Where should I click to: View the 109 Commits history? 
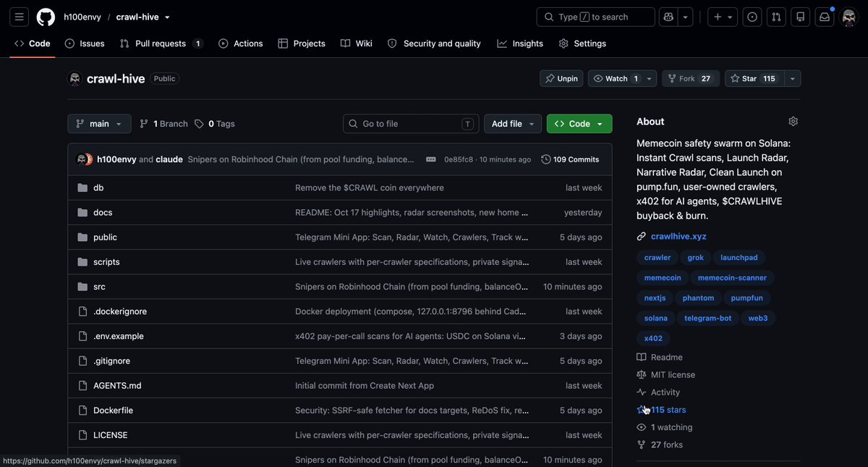(x=570, y=159)
